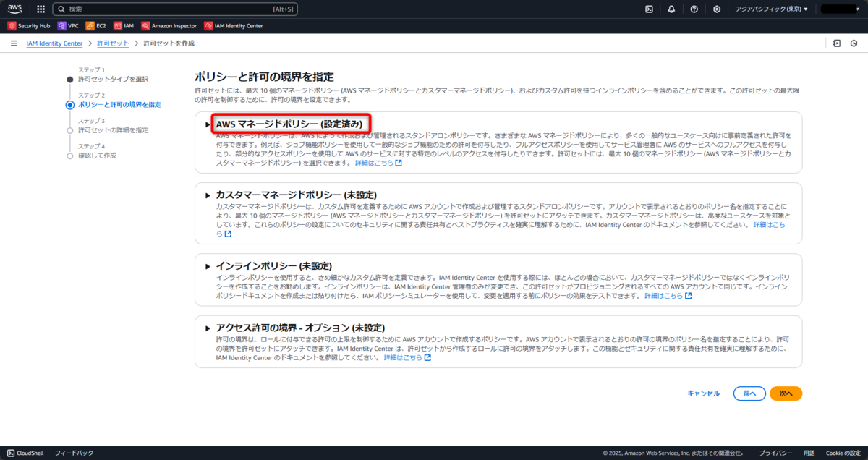The image size is (868, 460).
Task: Click the hexagon clock icon at far right
Action: point(854,43)
